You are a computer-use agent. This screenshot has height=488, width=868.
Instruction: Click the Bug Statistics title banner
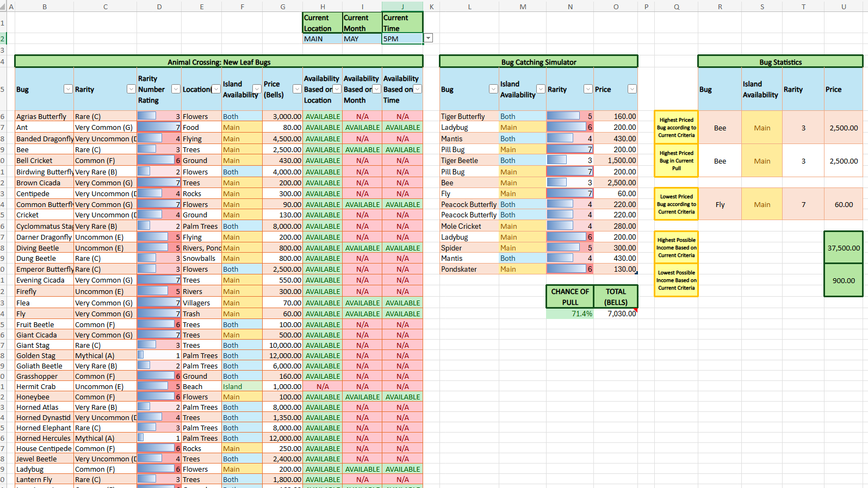point(780,62)
